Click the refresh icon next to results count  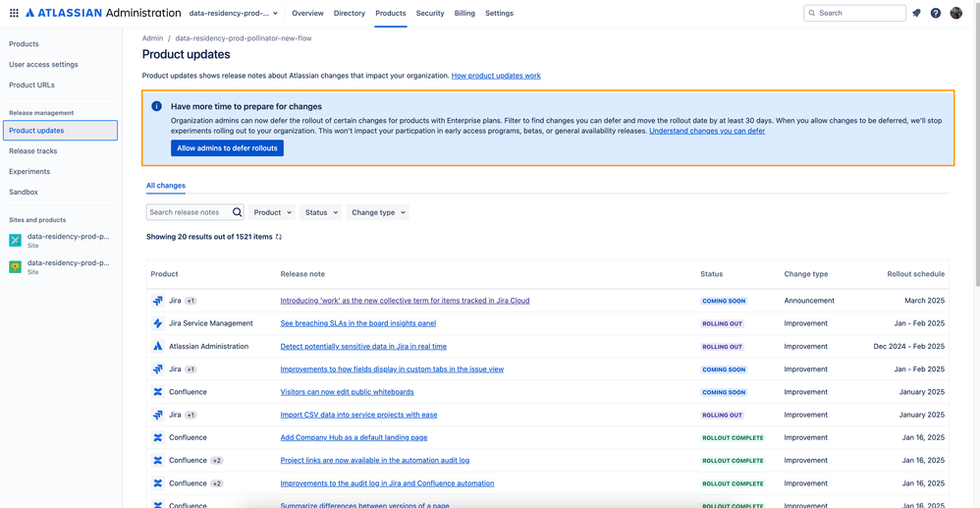click(279, 237)
